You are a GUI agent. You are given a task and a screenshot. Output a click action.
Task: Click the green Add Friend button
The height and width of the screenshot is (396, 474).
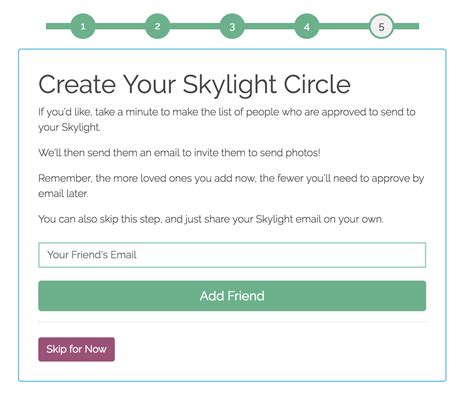click(x=232, y=296)
